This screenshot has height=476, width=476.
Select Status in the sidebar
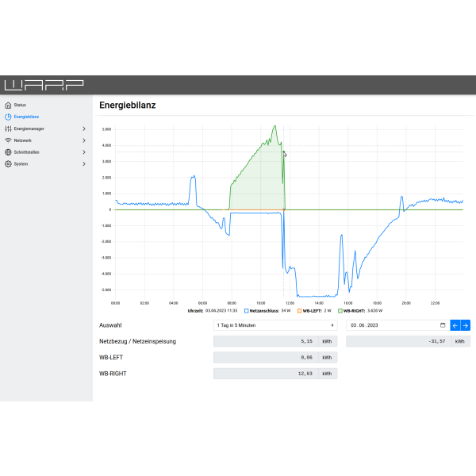pos(20,105)
